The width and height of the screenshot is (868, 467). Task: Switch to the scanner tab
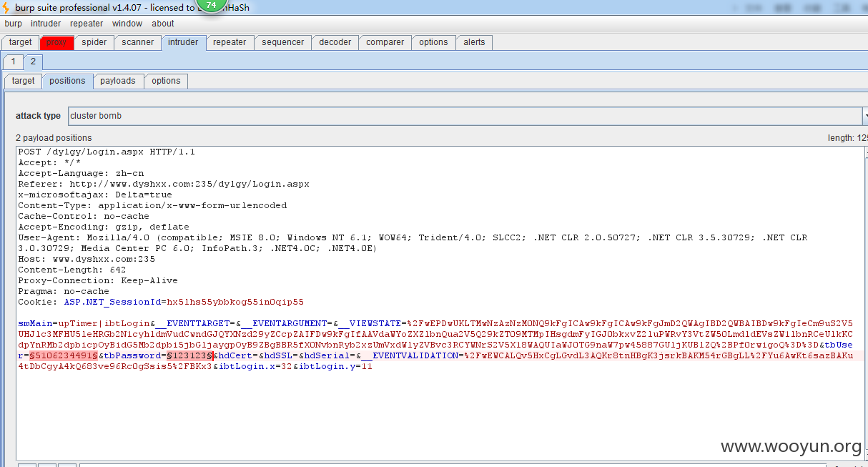coord(138,42)
